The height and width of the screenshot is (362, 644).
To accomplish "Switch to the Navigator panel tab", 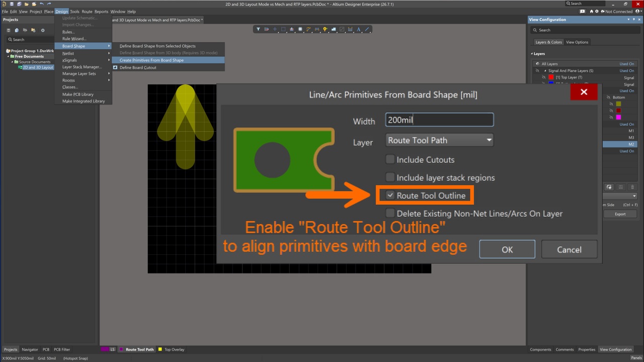I will click(x=30, y=349).
